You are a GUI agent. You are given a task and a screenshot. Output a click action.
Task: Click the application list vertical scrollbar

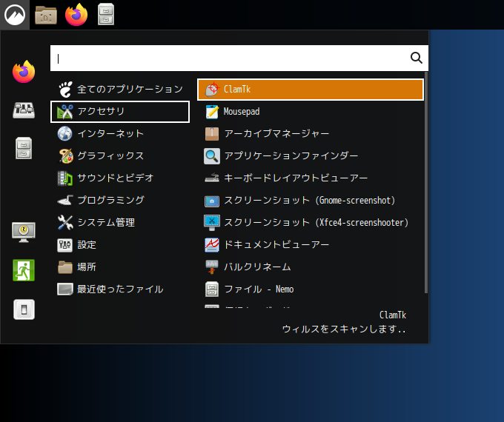(x=426, y=182)
